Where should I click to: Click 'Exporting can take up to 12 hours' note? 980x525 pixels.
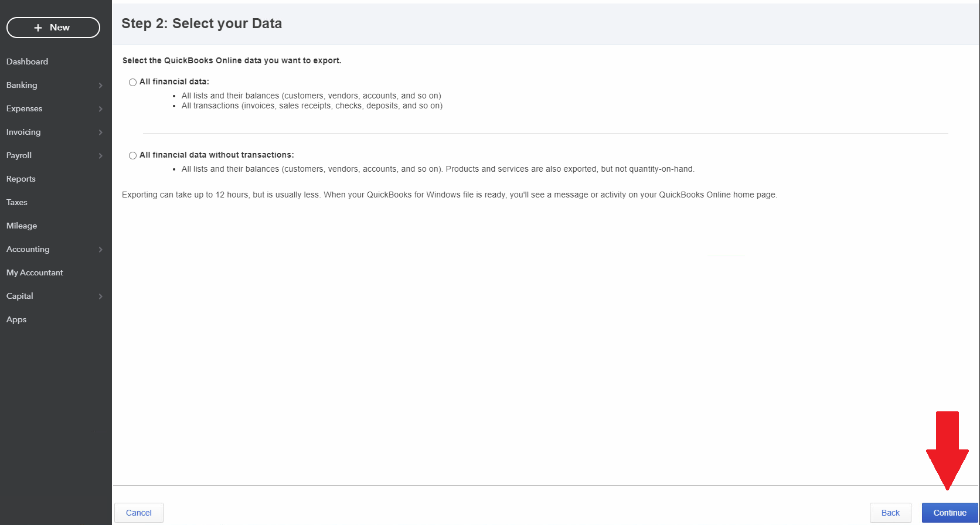[x=450, y=195]
